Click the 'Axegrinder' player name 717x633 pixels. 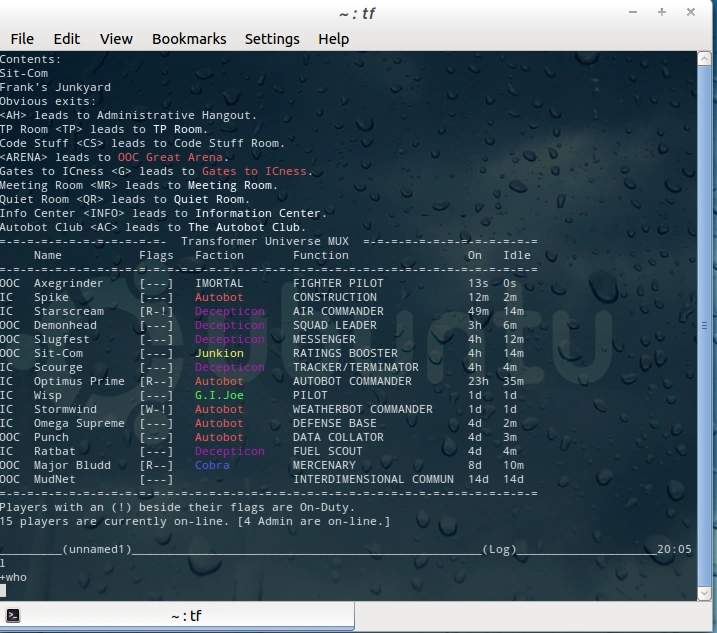click(69, 283)
